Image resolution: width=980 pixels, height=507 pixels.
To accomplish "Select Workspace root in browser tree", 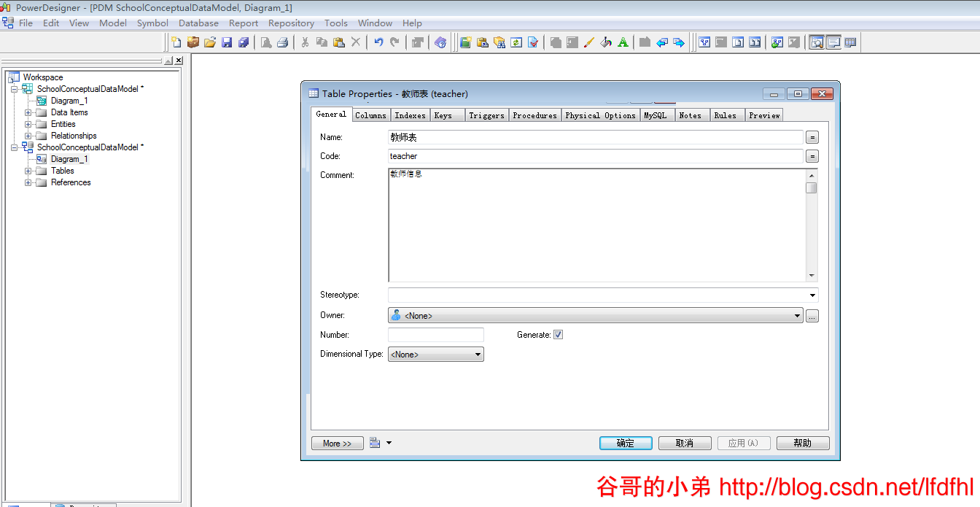I will point(43,77).
